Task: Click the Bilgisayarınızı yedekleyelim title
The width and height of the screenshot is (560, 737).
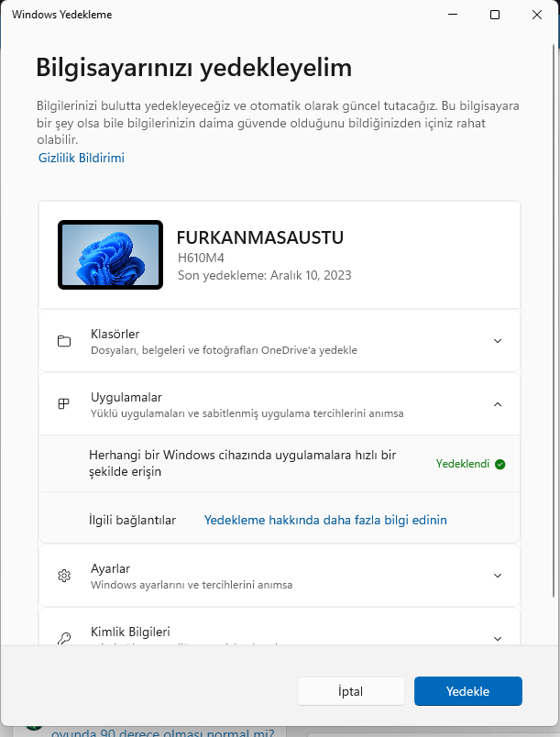Action: point(194,67)
